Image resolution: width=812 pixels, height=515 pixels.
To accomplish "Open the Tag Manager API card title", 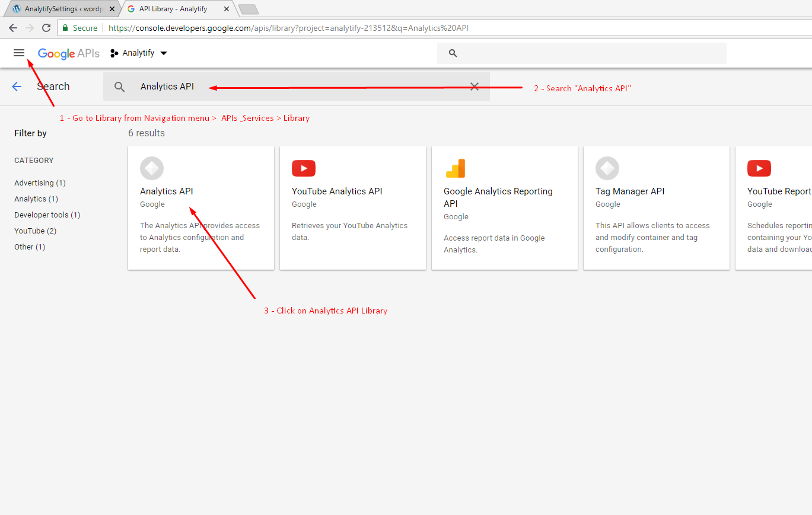I will (x=630, y=191).
